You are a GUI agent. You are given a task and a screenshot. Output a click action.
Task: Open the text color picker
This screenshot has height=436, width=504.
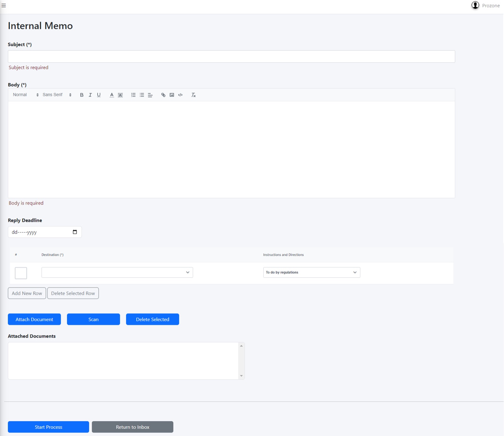click(x=112, y=95)
